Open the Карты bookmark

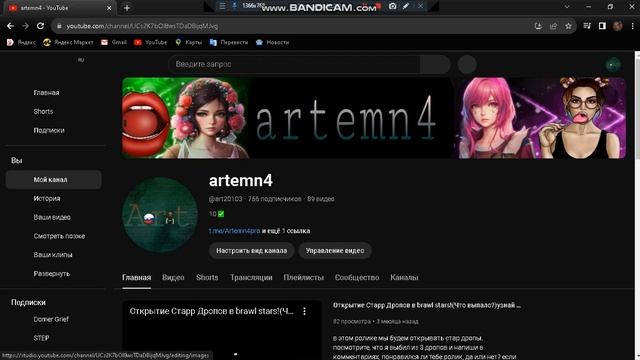click(189, 42)
